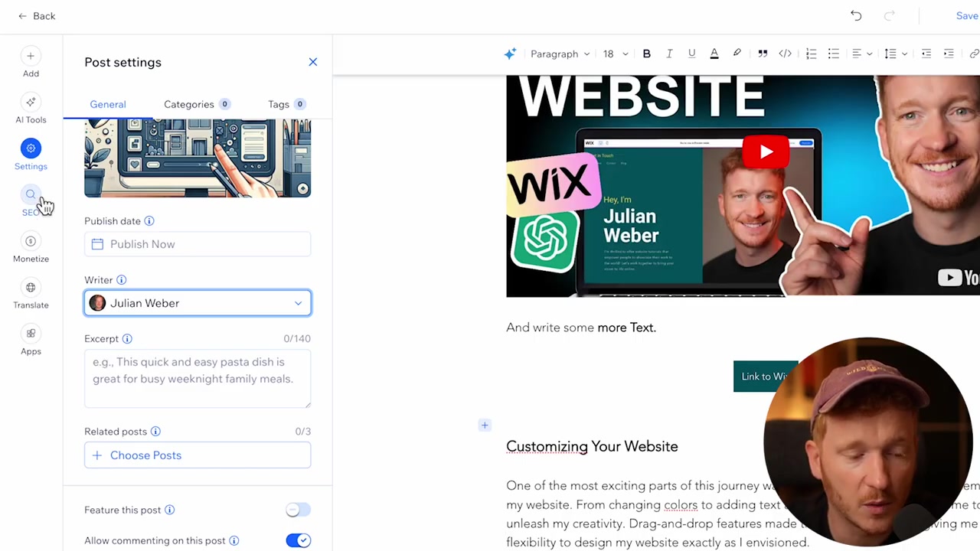Expand the Writer Julian Weber dropdown
Viewport: 980px width, 551px height.
[198, 303]
